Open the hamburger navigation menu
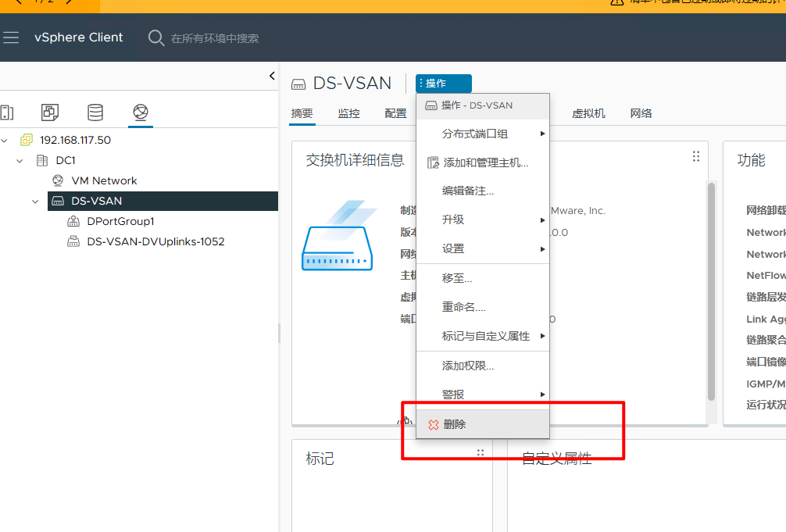Viewport: 786px width, 532px height. tap(10, 37)
